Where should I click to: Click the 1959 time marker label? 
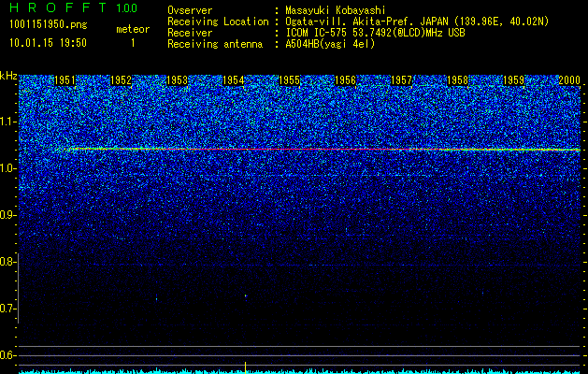point(514,80)
